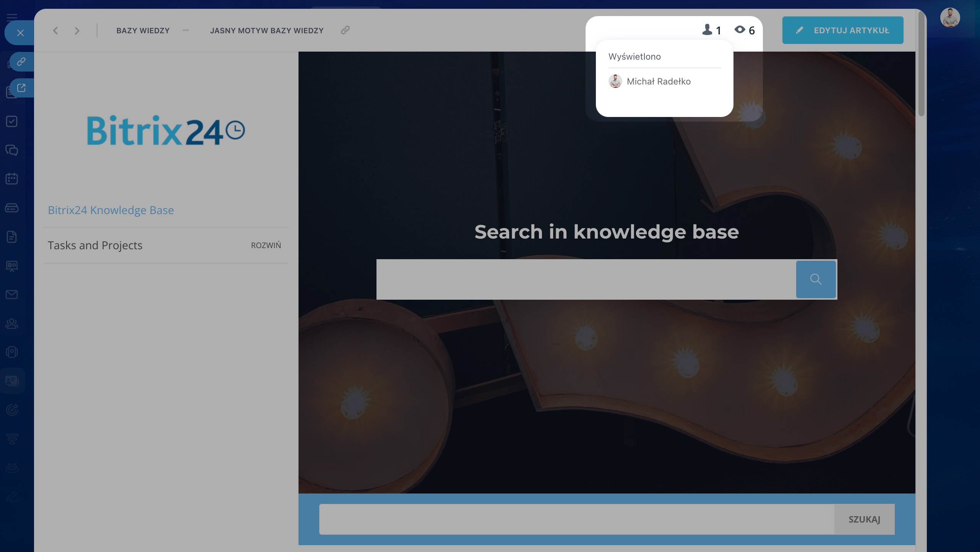Open the tasks checkmark sidebar icon

(x=12, y=122)
